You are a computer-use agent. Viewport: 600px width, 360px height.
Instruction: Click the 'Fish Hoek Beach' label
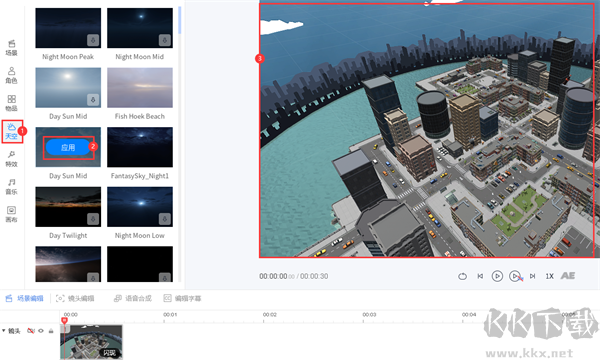pos(140,116)
